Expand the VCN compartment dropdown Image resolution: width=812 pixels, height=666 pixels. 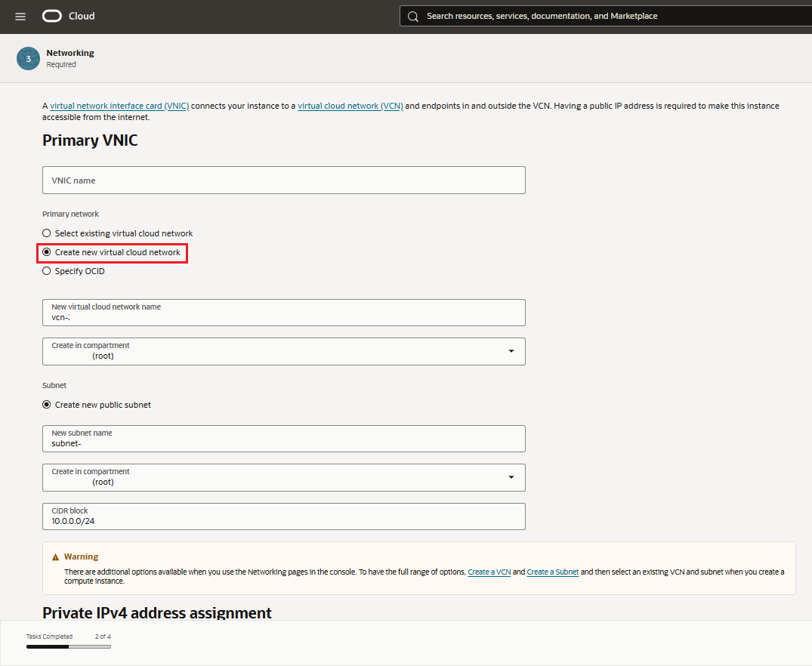[x=511, y=351]
